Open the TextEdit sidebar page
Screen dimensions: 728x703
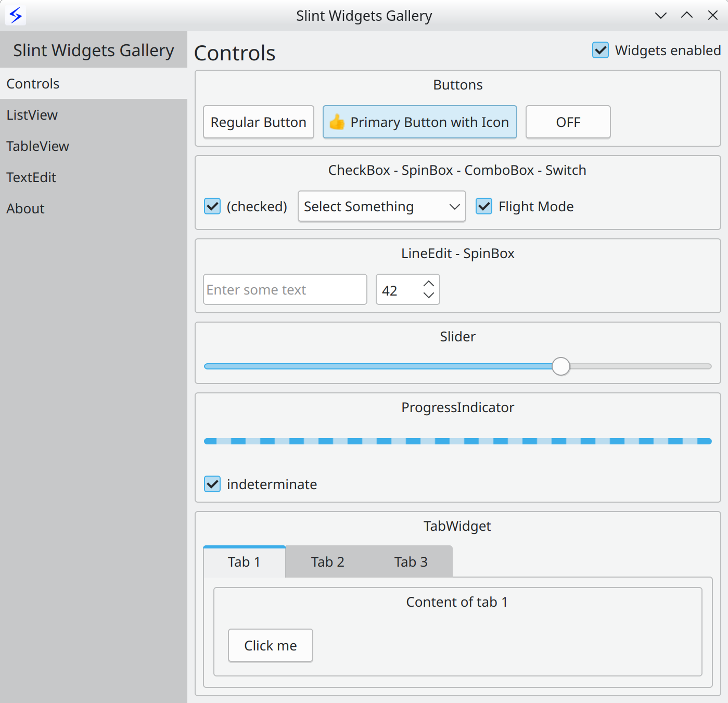pos(94,177)
